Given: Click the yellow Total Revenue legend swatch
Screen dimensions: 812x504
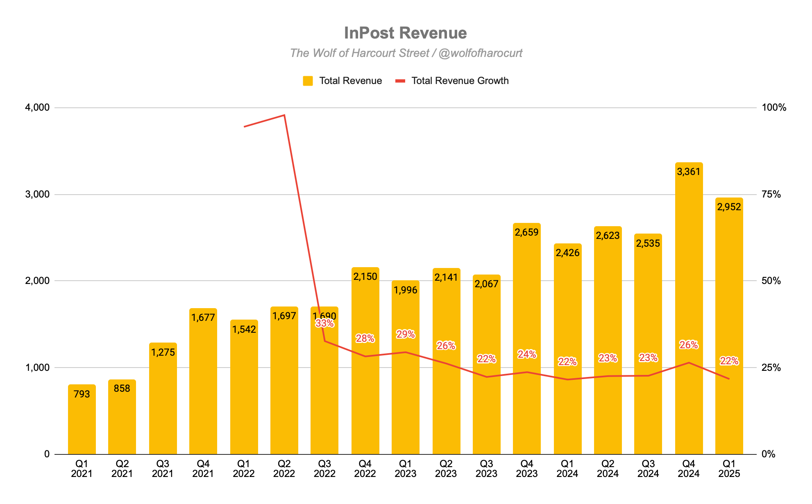Looking at the screenshot, I should tap(308, 81).
